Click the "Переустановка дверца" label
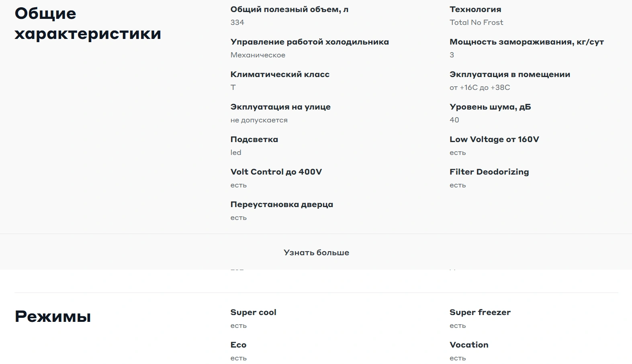 [282, 204]
